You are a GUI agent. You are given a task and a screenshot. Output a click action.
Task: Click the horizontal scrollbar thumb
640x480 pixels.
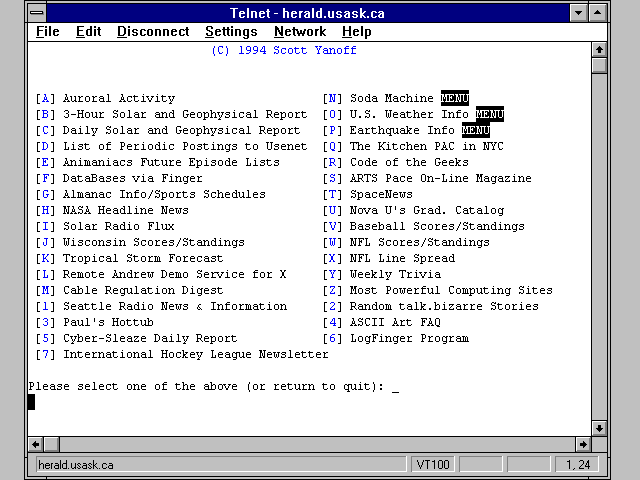click(53, 444)
